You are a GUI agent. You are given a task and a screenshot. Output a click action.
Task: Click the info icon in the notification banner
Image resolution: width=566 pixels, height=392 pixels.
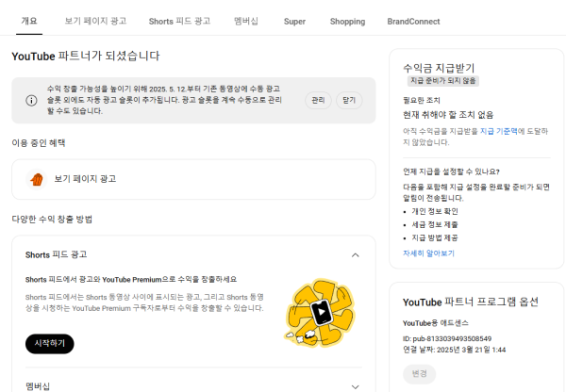tap(31, 101)
